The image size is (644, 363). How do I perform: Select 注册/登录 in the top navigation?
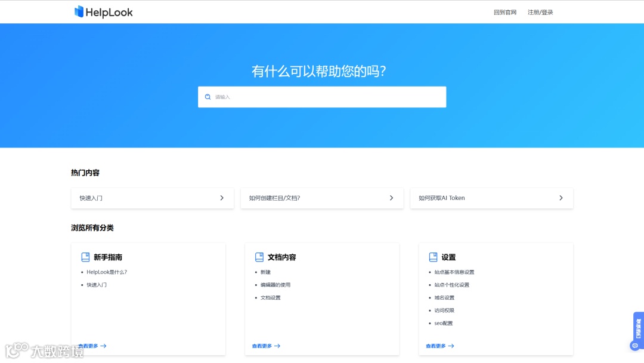[540, 11]
